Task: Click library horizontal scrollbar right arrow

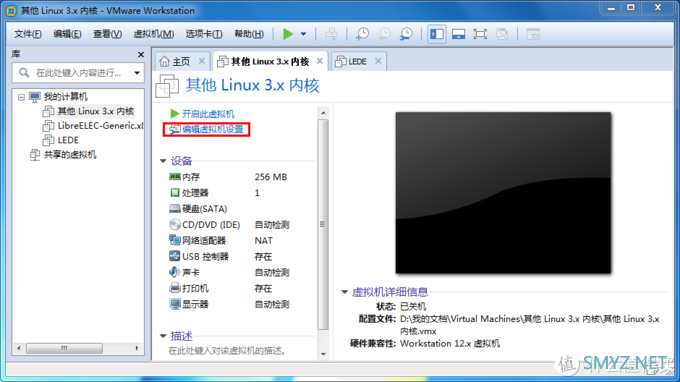Action: [137, 348]
